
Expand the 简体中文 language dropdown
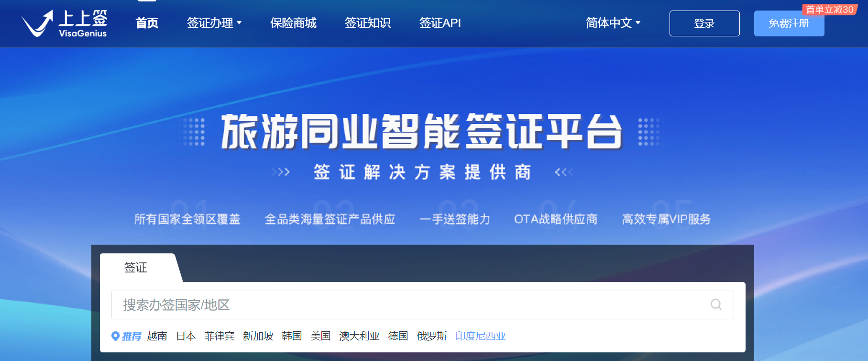click(613, 23)
